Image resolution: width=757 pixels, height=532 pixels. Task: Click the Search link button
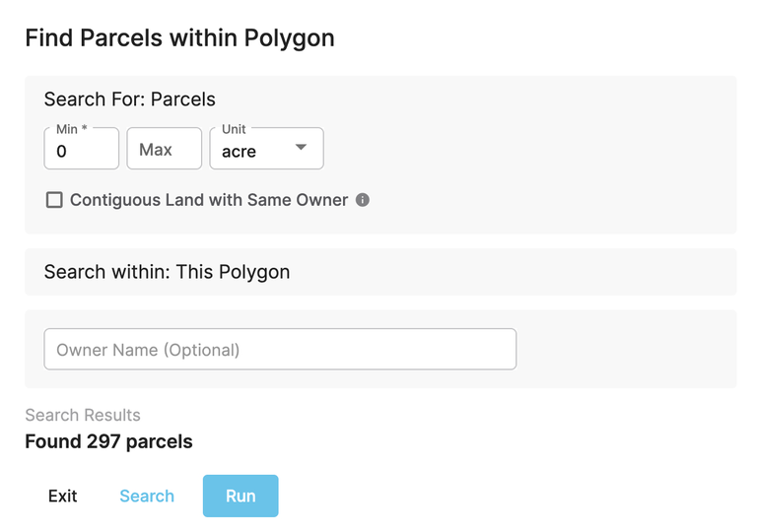pos(147,496)
